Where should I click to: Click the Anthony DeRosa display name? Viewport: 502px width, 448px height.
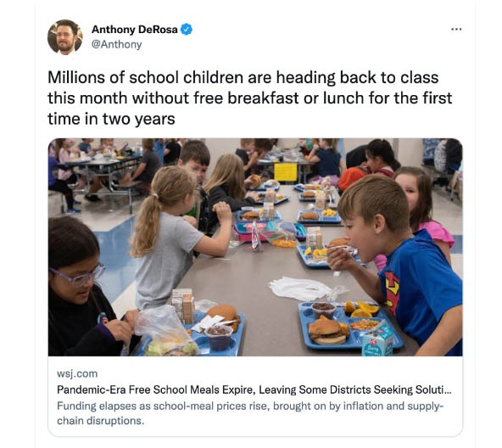tap(135, 29)
